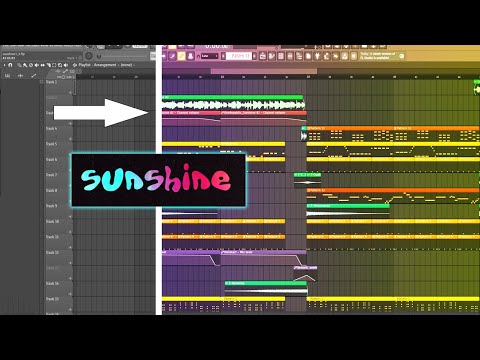
Task: Click the piano-keys icon below Playlist toolbar
Action: coord(7,76)
